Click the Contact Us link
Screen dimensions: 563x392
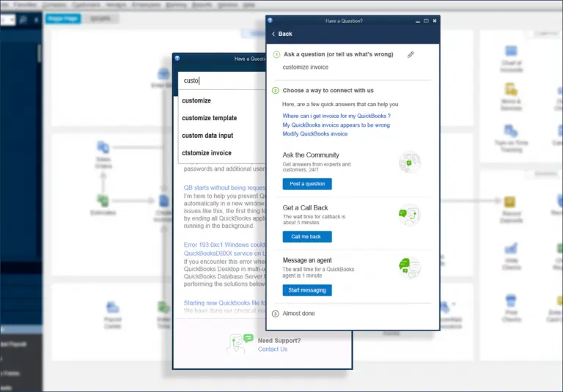pos(273,349)
